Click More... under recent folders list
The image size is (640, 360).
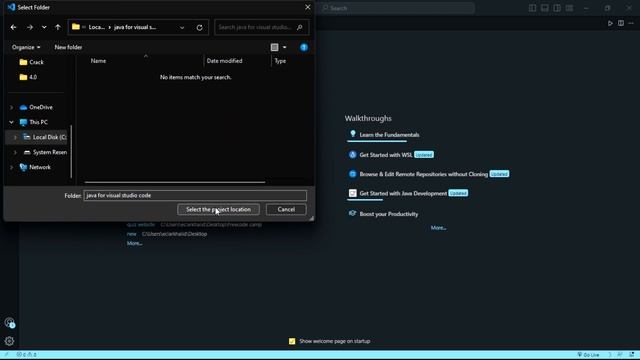point(134,243)
